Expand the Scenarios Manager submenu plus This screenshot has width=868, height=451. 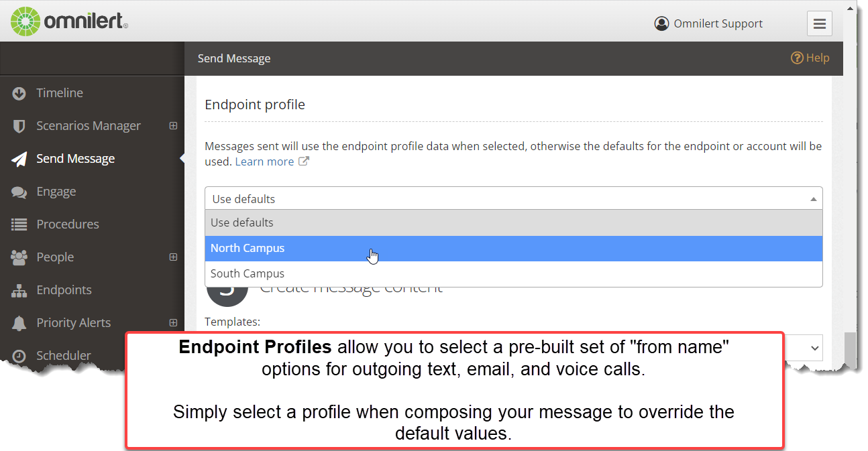(173, 125)
